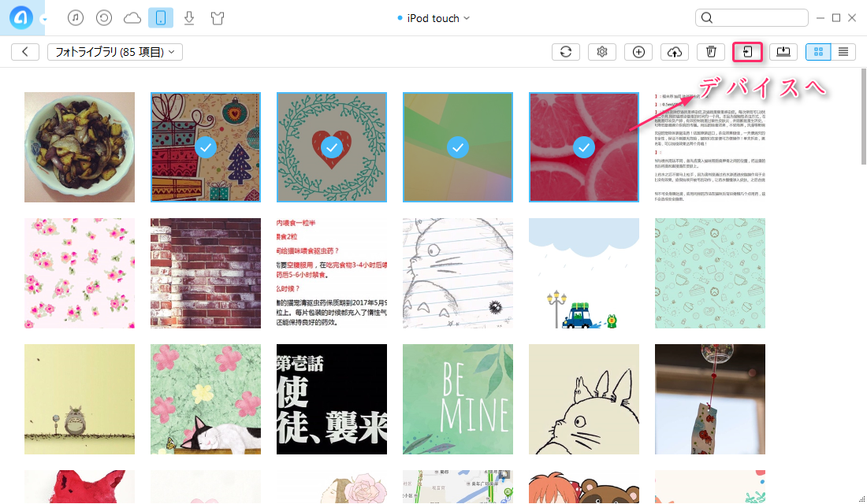Select the sleeping cat with flowers photo
Screen dimensions: 867x504
206,399
